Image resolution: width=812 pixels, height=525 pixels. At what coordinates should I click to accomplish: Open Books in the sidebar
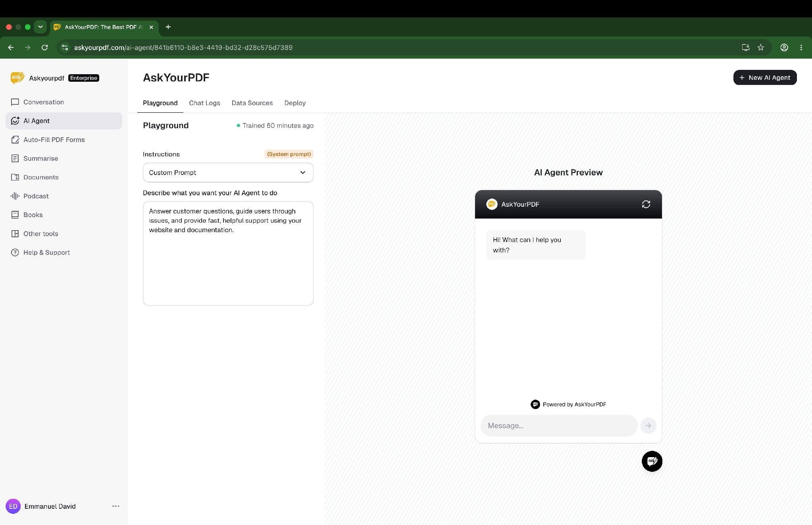[64, 215]
